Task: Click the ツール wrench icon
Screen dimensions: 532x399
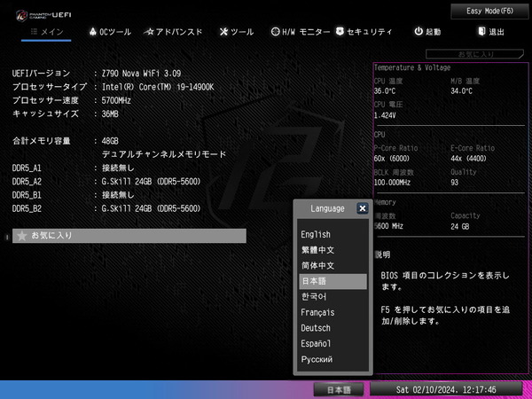Action: point(223,32)
